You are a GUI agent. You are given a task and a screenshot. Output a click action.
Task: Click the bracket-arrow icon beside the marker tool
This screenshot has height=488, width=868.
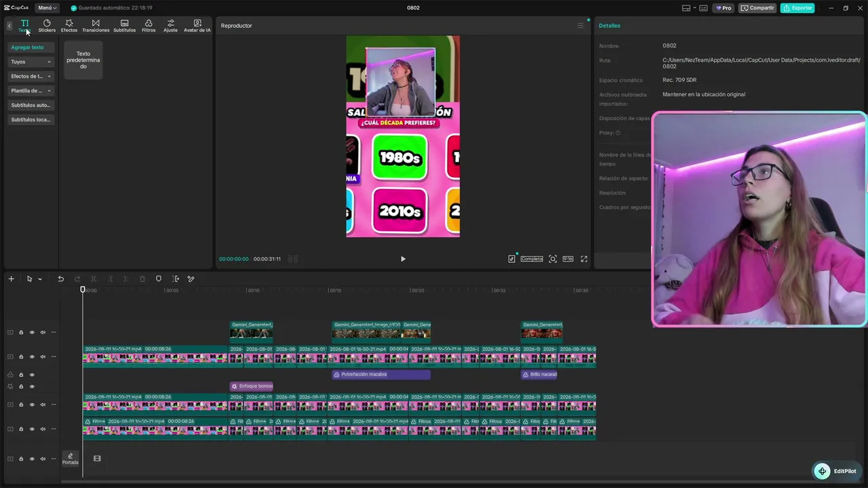pos(176,279)
